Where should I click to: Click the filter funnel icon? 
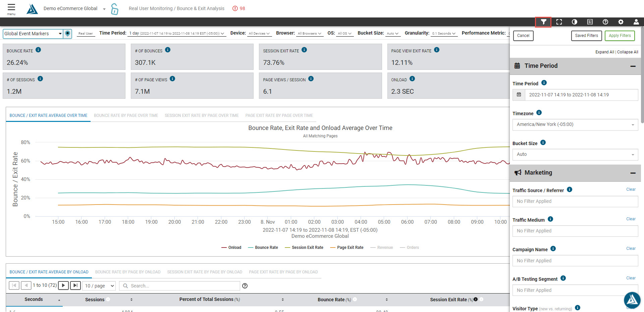(543, 22)
